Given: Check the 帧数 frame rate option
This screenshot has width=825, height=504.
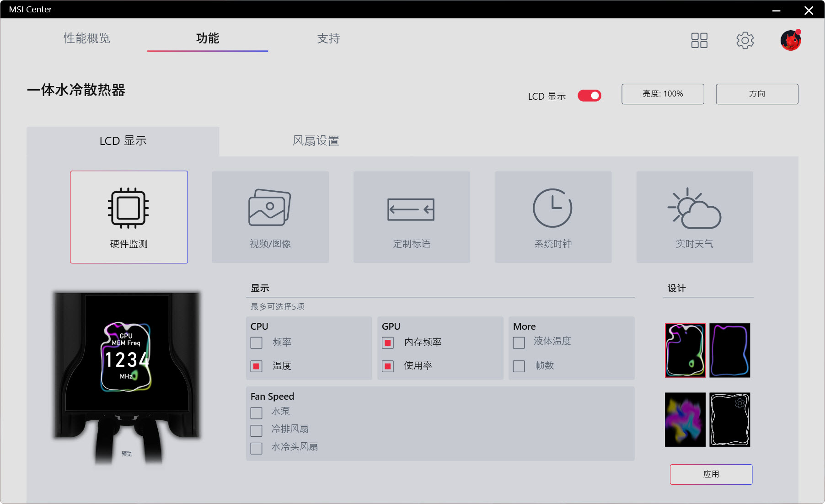Looking at the screenshot, I should (519, 366).
